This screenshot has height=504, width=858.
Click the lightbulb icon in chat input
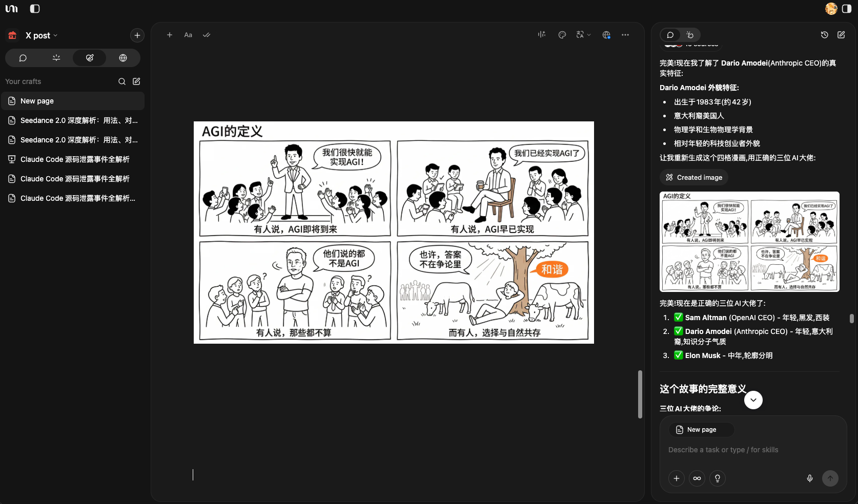(x=718, y=478)
